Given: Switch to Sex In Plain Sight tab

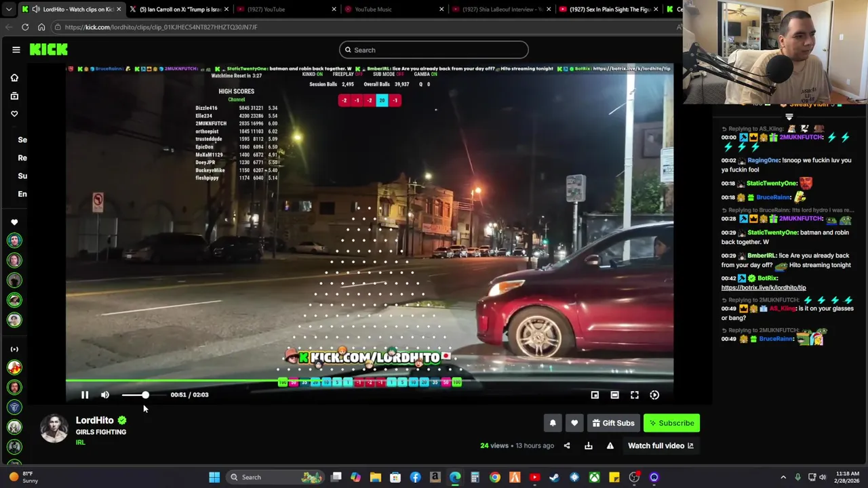Looking at the screenshot, I should pyautogui.click(x=610, y=9).
